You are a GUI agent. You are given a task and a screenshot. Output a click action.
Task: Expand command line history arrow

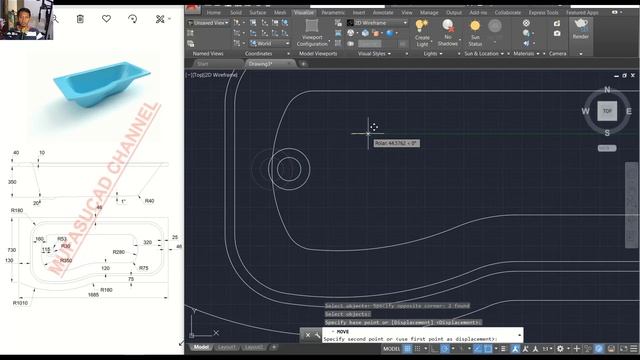point(519,335)
